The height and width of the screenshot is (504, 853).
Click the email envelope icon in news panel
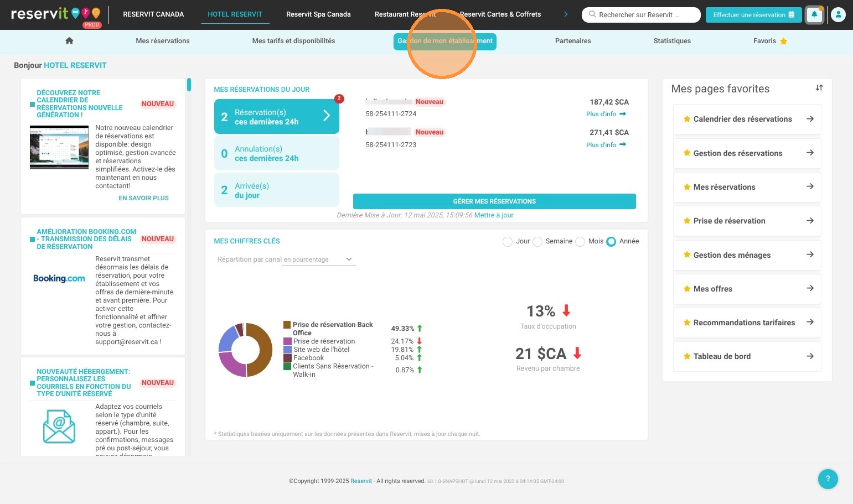pos(59,427)
